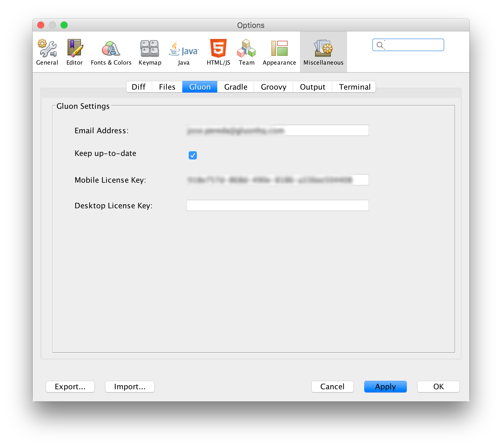Screen dimensions: 502x448
Task: Zoom the window with green button
Action: (64, 25)
